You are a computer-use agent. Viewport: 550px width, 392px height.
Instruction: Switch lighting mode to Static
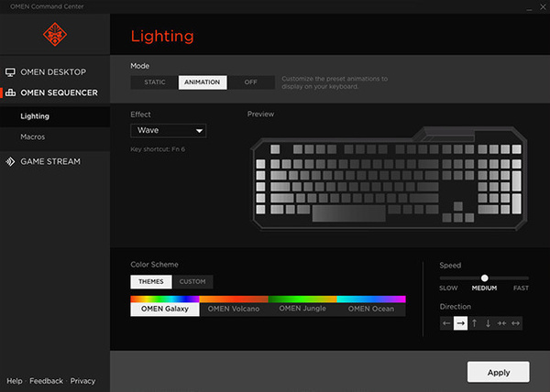pyautogui.click(x=155, y=82)
